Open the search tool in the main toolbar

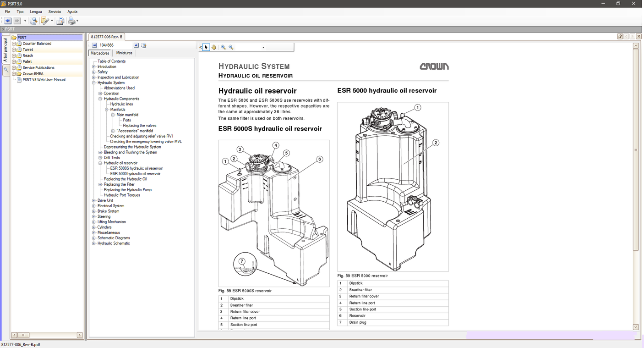pos(33,21)
